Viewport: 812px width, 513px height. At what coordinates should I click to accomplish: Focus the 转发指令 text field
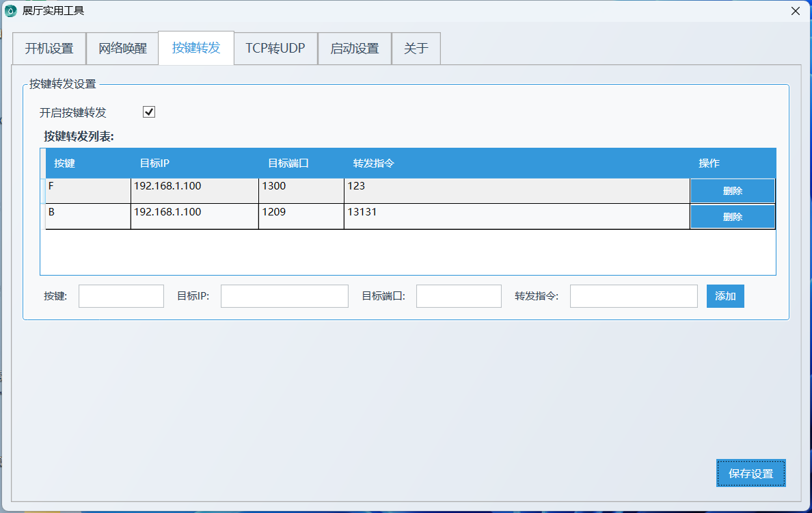pyautogui.click(x=634, y=296)
